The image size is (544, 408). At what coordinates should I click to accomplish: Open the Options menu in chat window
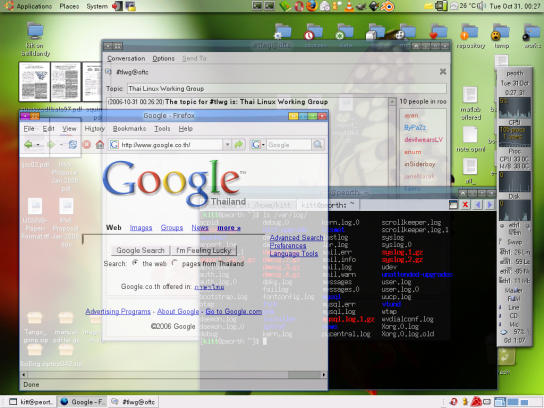click(x=163, y=58)
